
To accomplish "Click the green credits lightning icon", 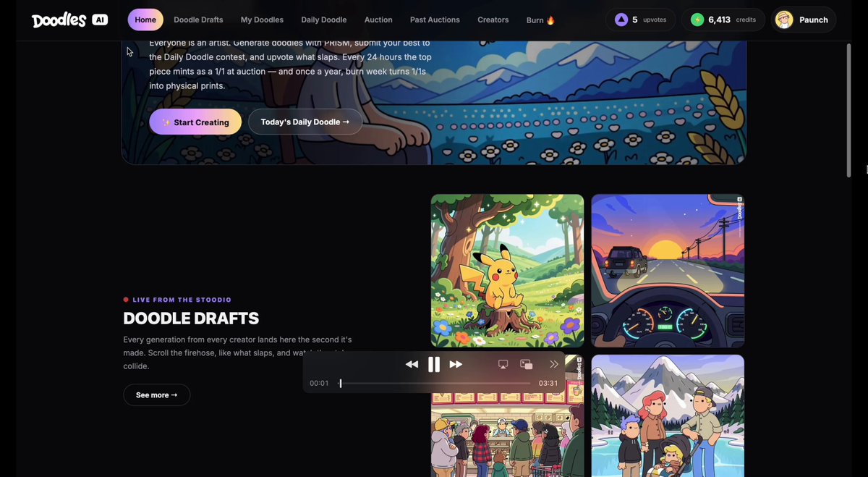I will click(x=697, y=20).
